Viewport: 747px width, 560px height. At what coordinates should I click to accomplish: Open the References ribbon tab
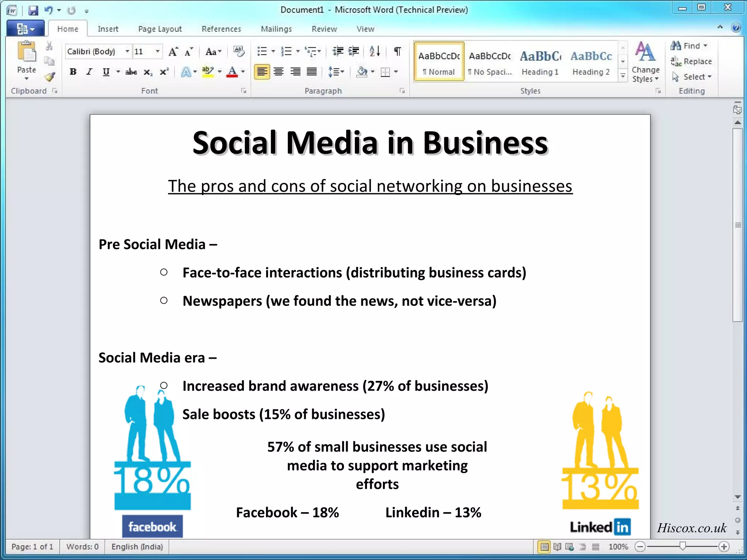click(x=221, y=29)
